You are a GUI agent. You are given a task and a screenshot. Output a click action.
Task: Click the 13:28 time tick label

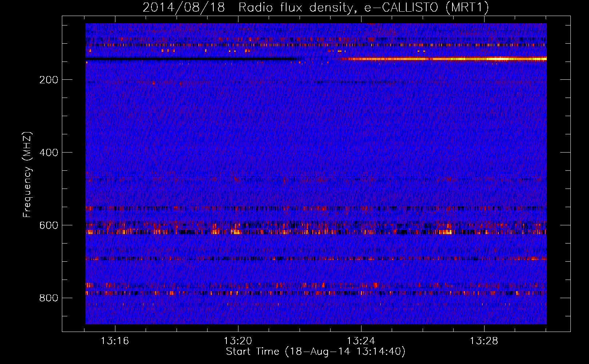coord(484,341)
